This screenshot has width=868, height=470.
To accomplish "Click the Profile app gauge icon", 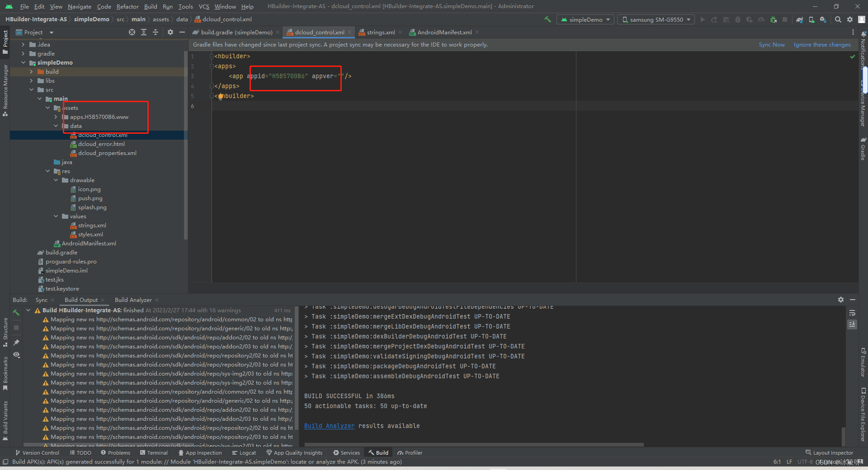I will (761, 19).
